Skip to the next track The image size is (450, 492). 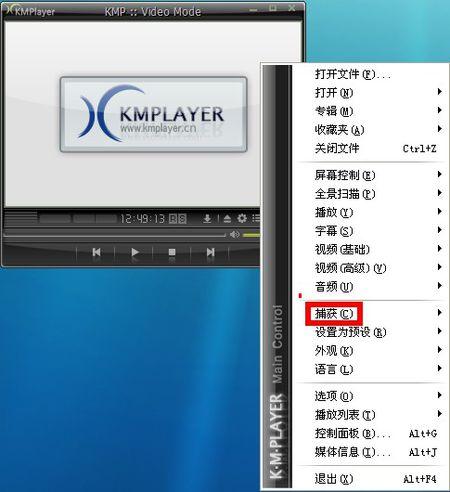pos(210,252)
